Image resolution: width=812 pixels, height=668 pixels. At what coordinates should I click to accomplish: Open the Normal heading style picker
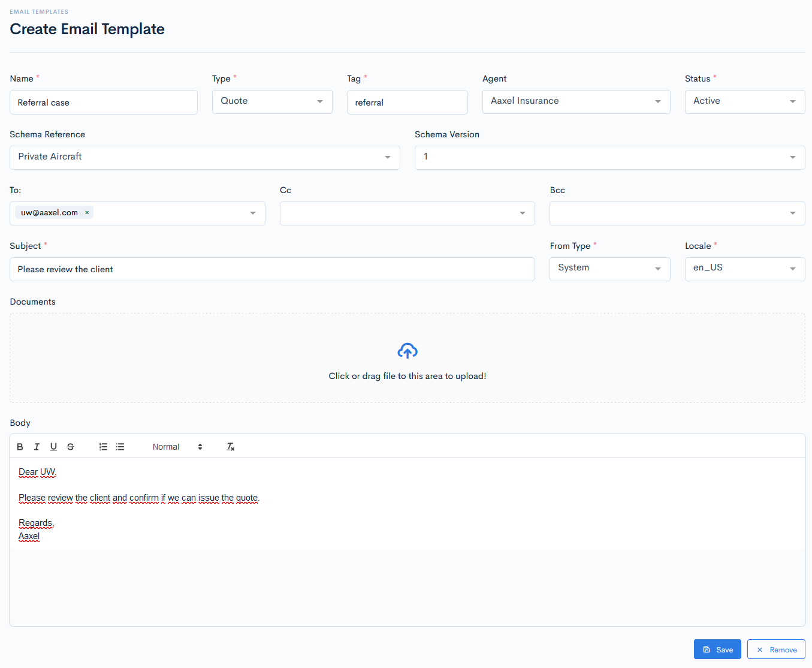tap(177, 447)
